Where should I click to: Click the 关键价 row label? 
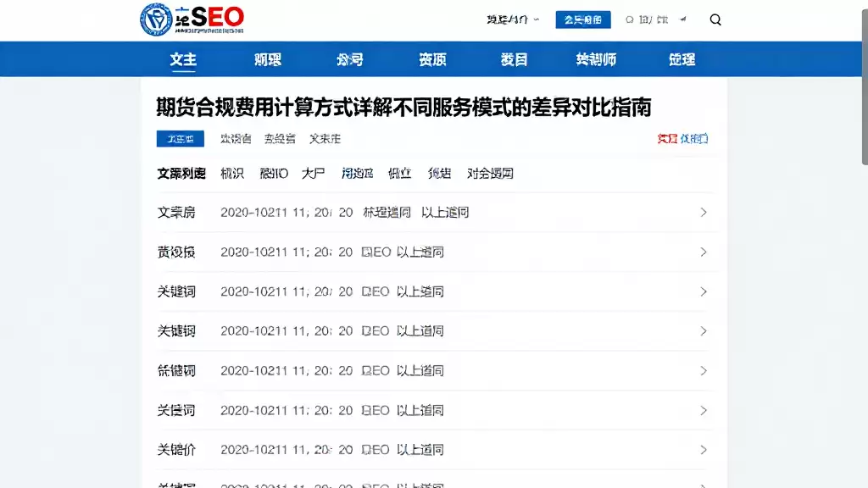click(x=176, y=450)
